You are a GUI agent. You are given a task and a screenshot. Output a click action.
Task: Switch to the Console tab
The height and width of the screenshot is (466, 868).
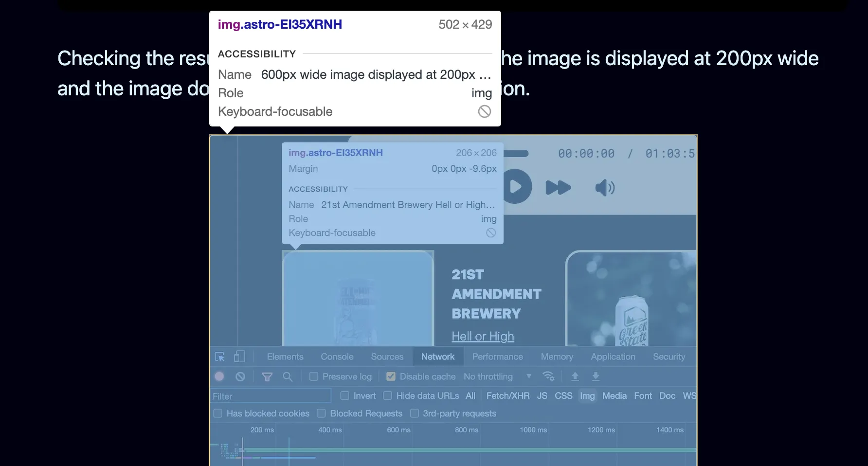[x=337, y=357]
